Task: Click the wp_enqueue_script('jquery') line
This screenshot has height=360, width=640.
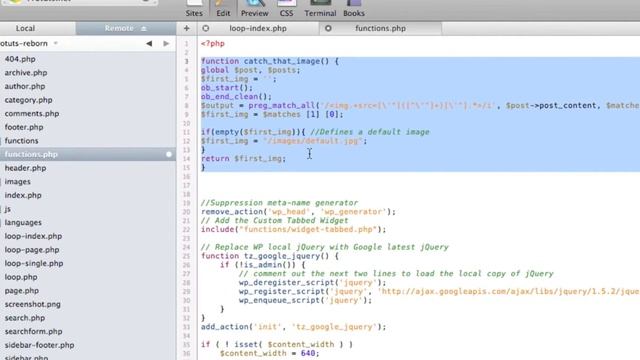Action: click(x=305, y=300)
